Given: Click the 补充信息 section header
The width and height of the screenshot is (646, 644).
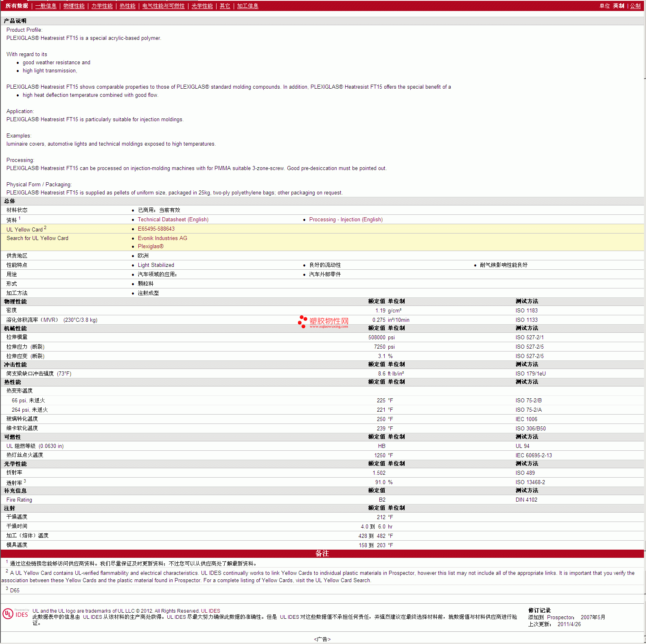Looking at the screenshot, I should (15, 491).
